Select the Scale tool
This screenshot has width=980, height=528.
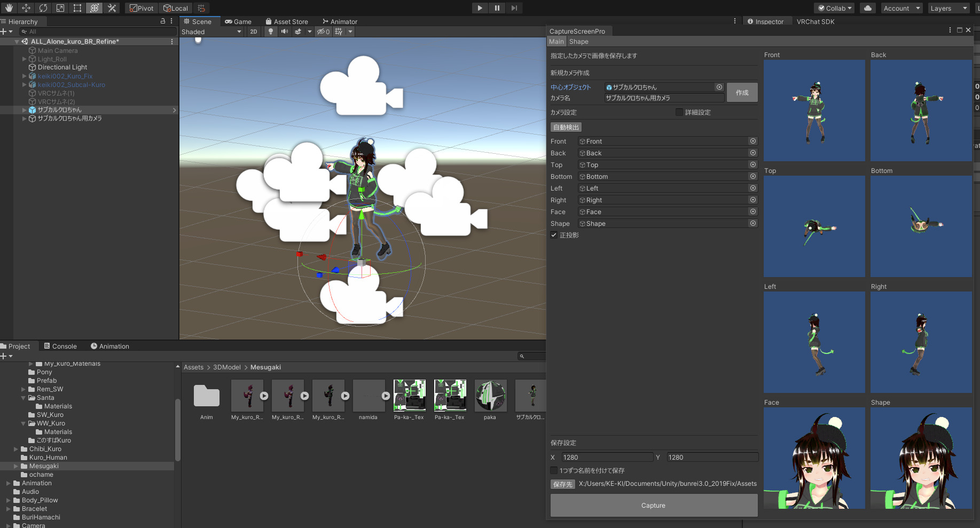[x=60, y=8]
